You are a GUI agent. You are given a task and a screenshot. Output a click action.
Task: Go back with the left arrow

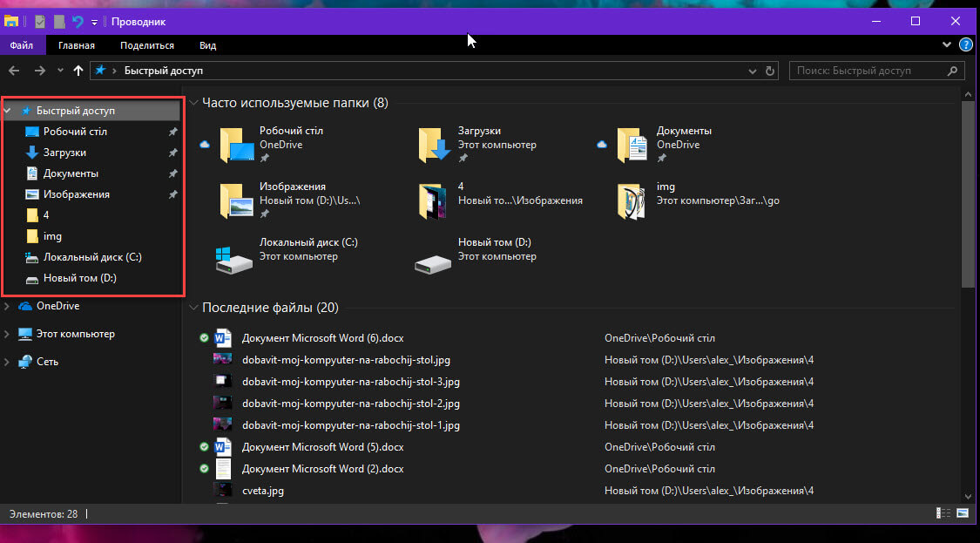click(14, 71)
